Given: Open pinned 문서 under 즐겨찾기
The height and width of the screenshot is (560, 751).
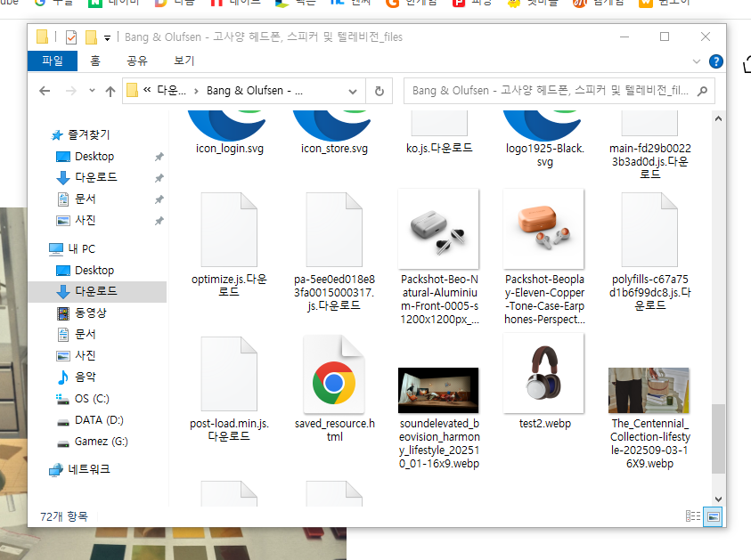Looking at the screenshot, I should tap(86, 199).
